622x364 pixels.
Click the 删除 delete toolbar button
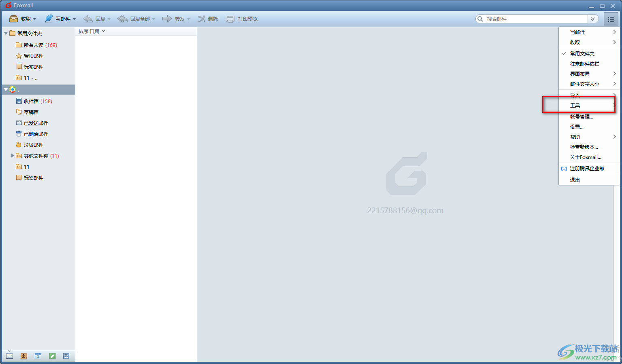208,19
